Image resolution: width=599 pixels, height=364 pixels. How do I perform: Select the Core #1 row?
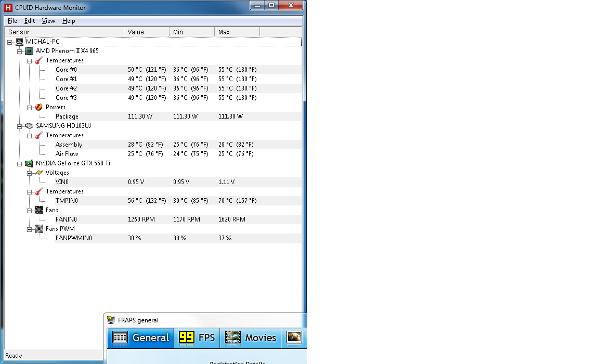pyautogui.click(x=178, y=79)
